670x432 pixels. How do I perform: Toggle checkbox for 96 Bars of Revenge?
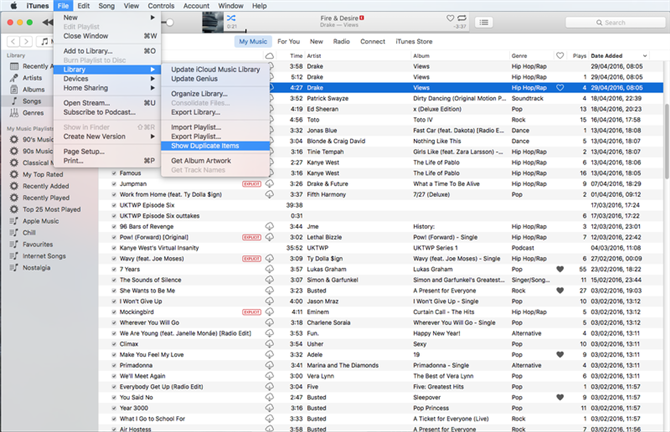coord(114,226)
